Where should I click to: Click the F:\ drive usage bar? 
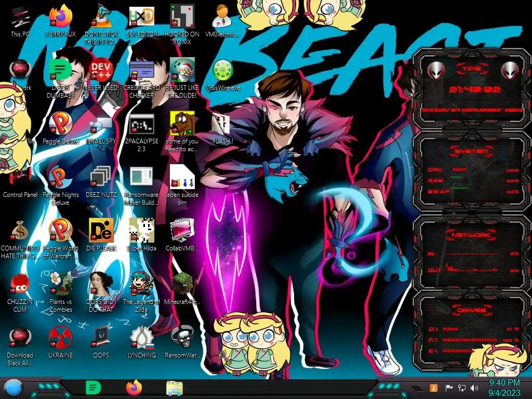tap(470, 340)
